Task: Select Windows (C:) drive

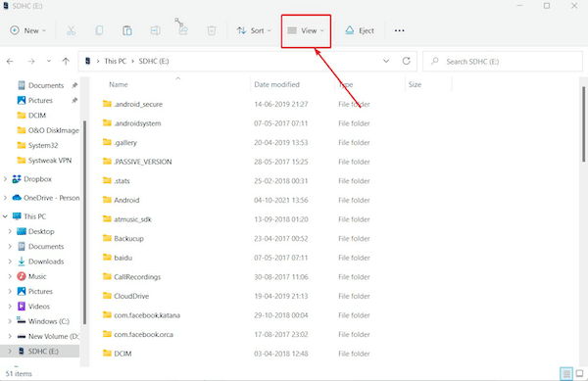Action: [43, 321]
